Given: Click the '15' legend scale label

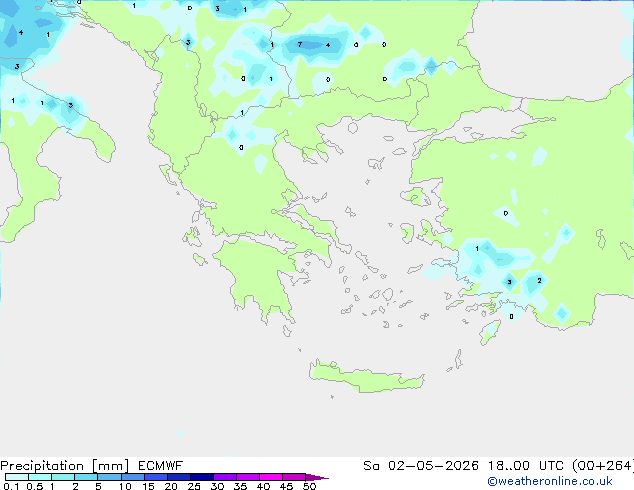Looking at the screenshot, I should pyautogui.click(x=148, y=486).
